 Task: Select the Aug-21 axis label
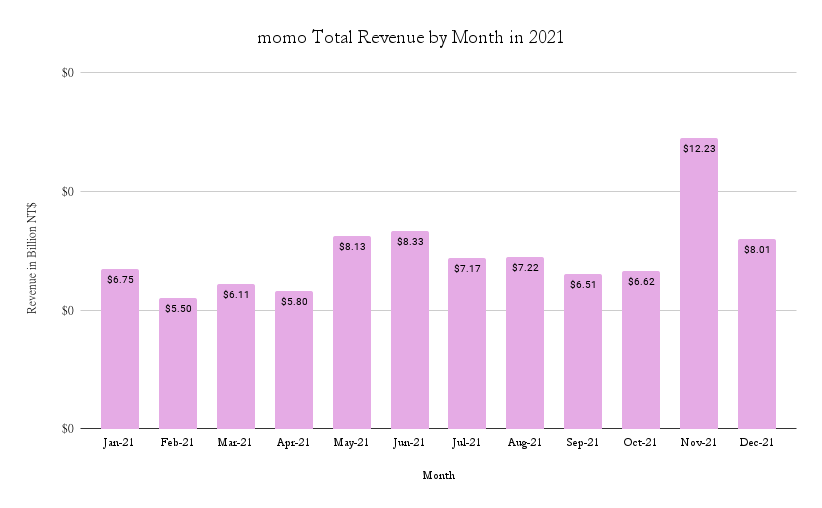click(x=524, y=443)
